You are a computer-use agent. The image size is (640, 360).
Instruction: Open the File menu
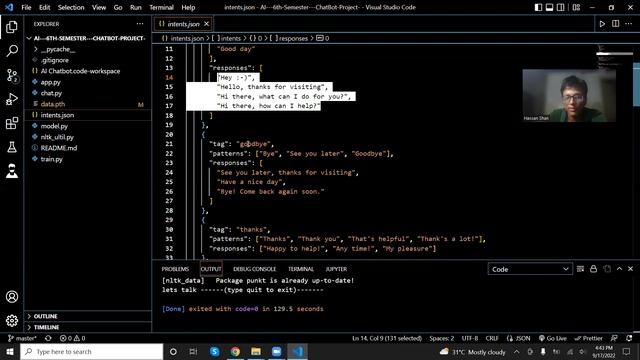point(26,7)
